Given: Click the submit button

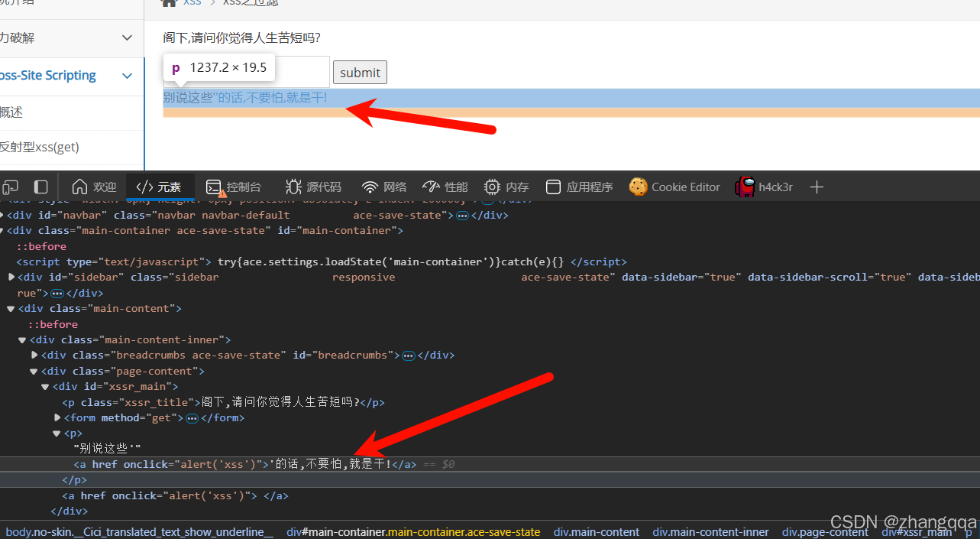Looking at the screenshot, I should (x=360, y=73).
